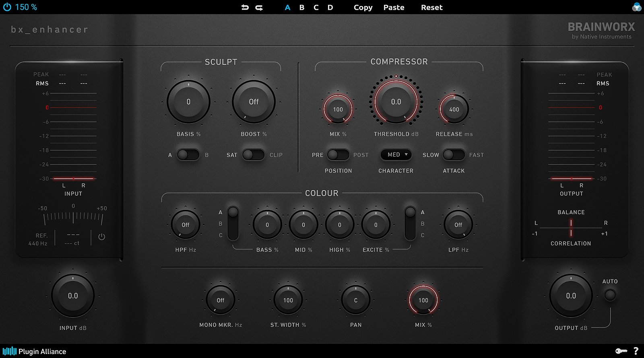
Task: Click the Copy button
Action: [363, 7]
